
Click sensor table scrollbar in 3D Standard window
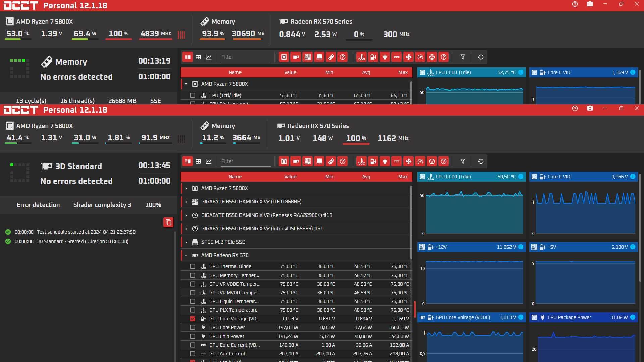[x=411, y=223]
